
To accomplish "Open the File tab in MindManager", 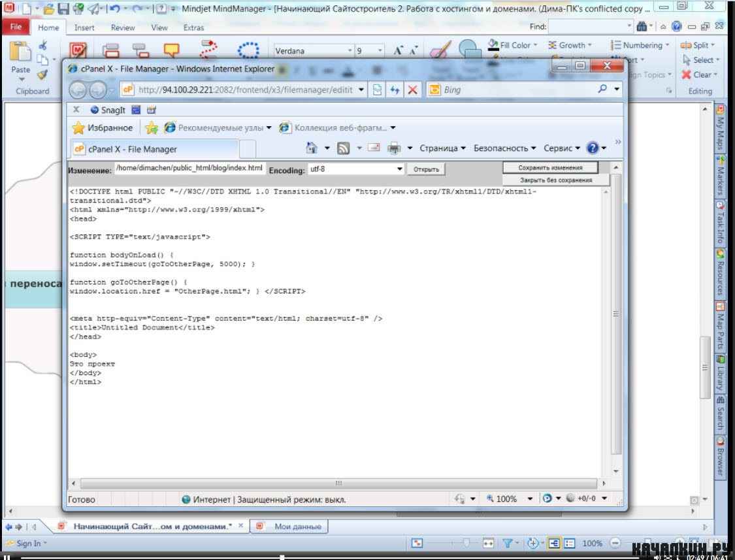I will tap(16, 27).
